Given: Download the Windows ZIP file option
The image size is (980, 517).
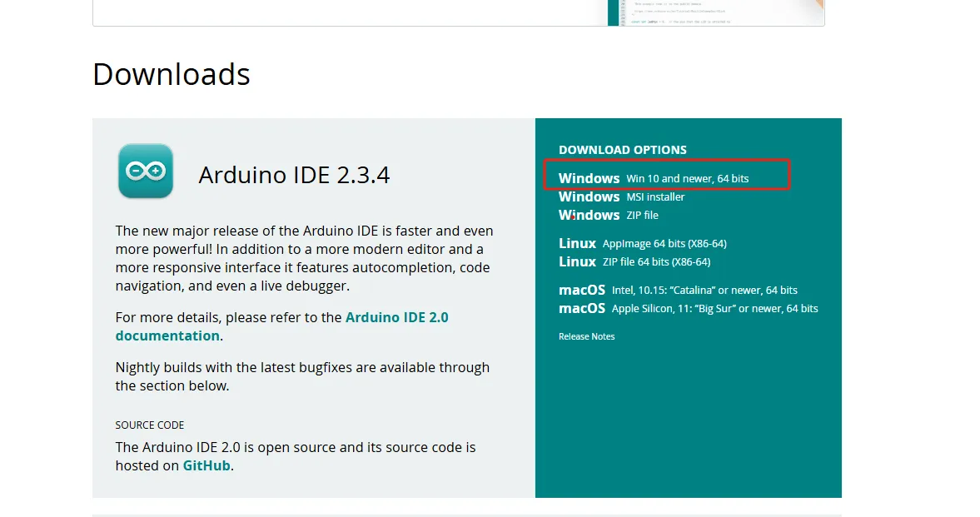Looking at the screenshot, I should click(608, 216).
